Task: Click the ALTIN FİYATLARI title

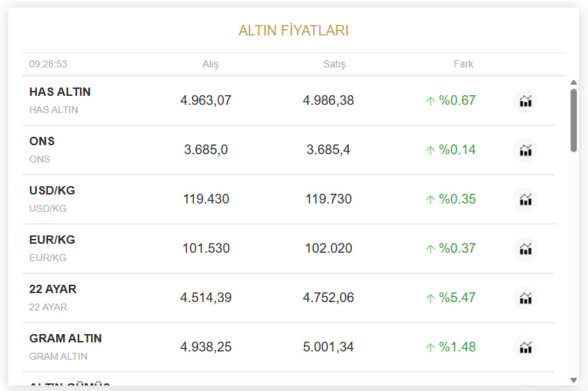Action: click(293, 31)
